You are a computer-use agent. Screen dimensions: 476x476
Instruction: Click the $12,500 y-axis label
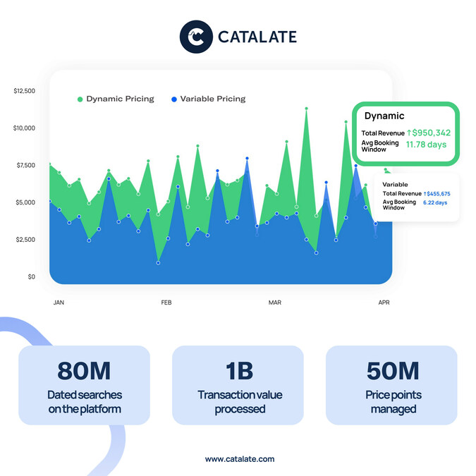[x=24, y=91]
